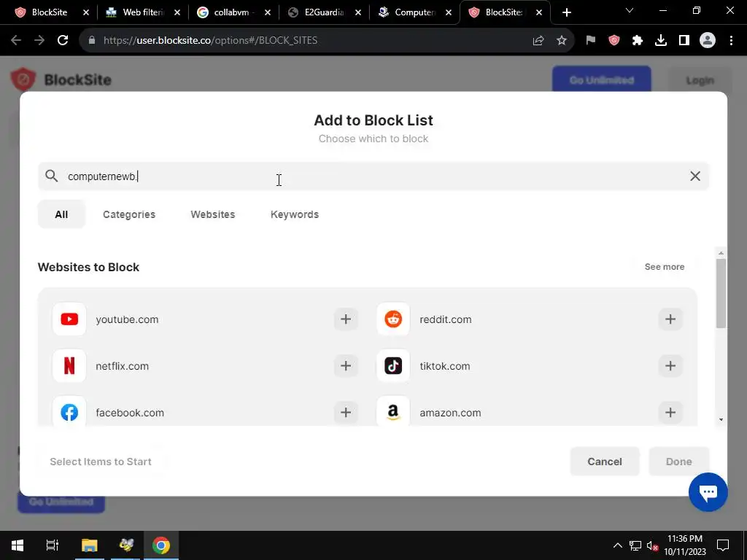Close the collabvm browser tab
This screenshot has width=747, height=560.
tap(268, 13)
